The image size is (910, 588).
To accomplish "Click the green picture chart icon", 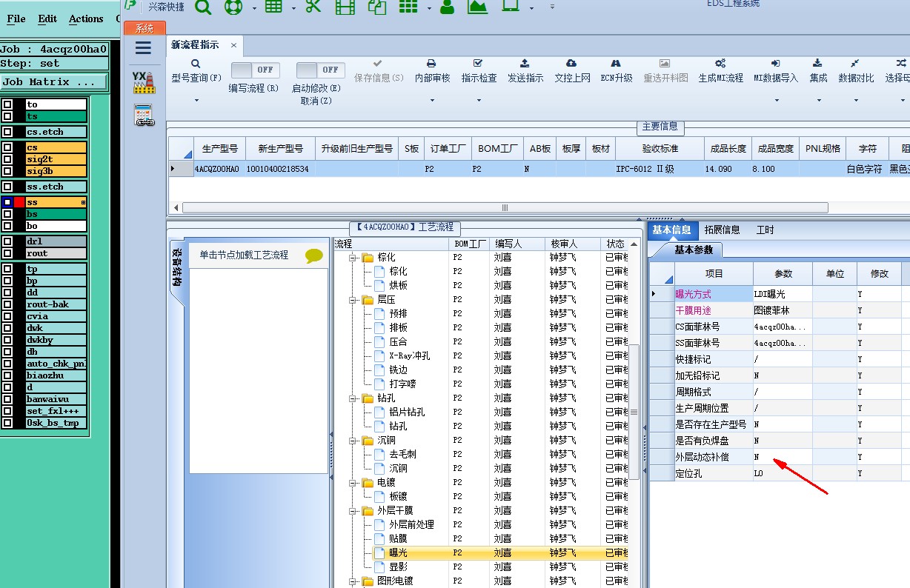I will [x=478, y=7].
